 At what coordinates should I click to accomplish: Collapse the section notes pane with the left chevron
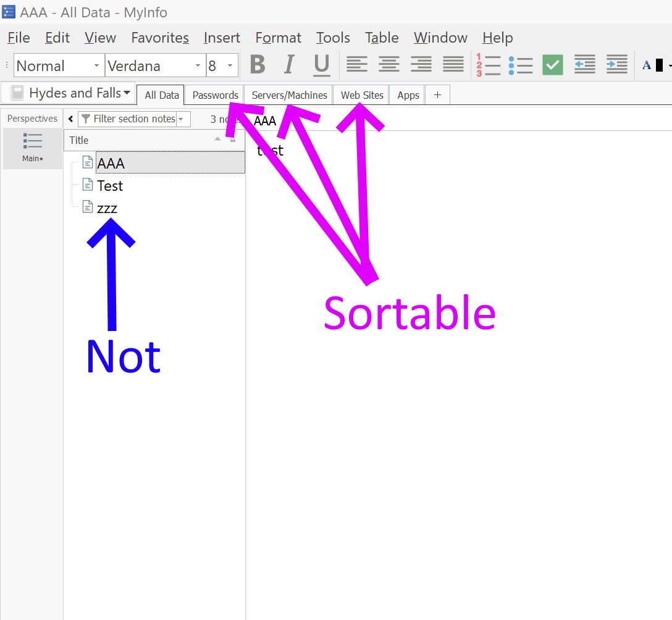click(x=70, y=119)
